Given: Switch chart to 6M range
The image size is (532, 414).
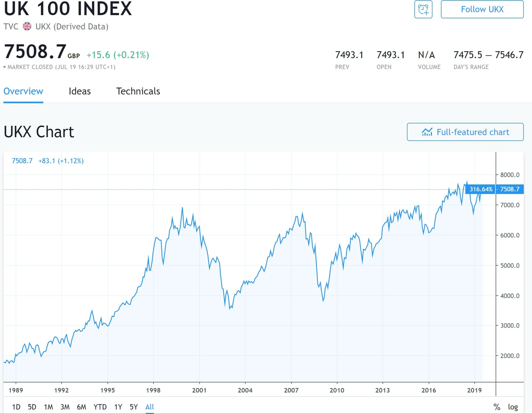Looking at the screenshot, I should point(81,407).
